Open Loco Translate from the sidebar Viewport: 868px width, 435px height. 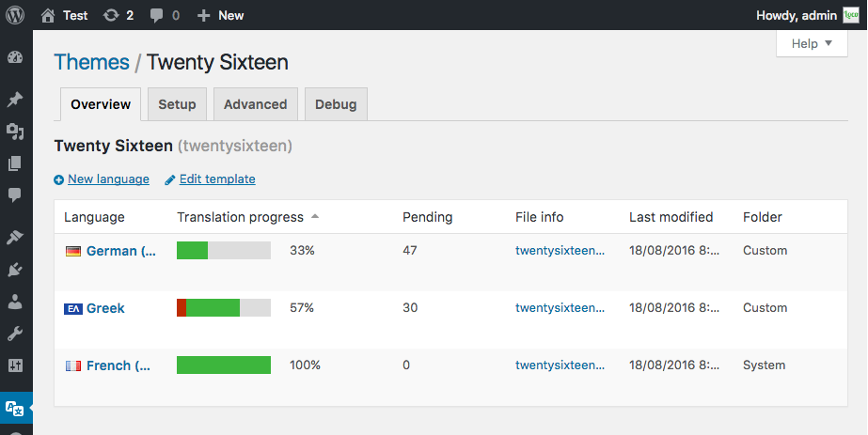[15, 408]
